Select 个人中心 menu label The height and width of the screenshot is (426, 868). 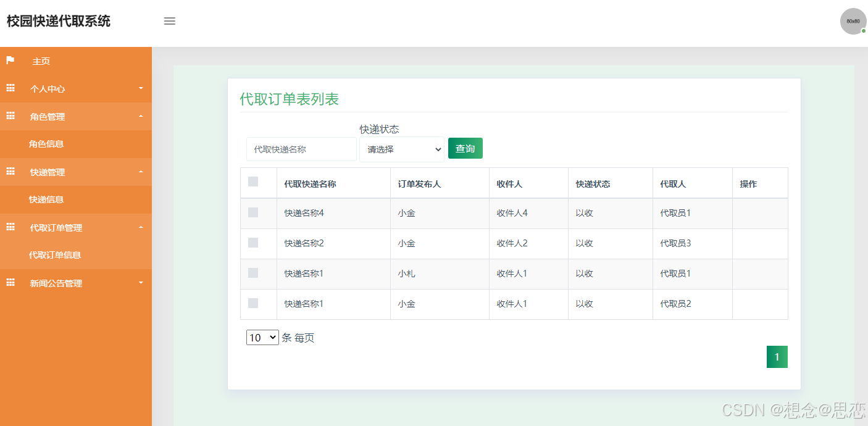pyautogui.click(x=48, y=89)
